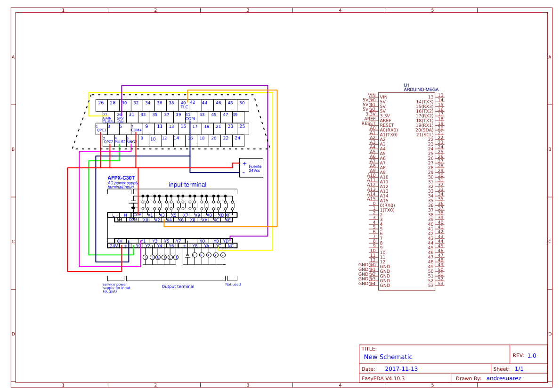Click pin 40 labeled TLC on the connector
The image size is (560, 392).
pyautogui.click(x=183, y=104)
